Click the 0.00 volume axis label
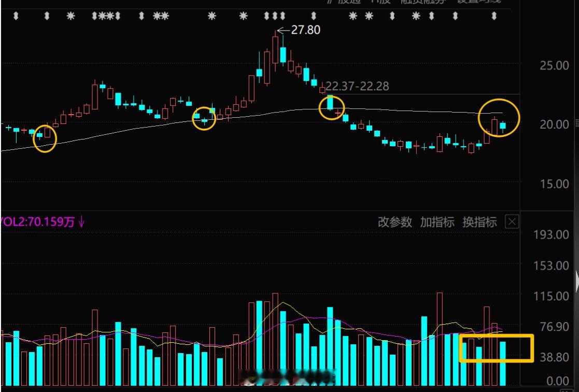This screenshot has height=392, width=579. click(557, 382)
